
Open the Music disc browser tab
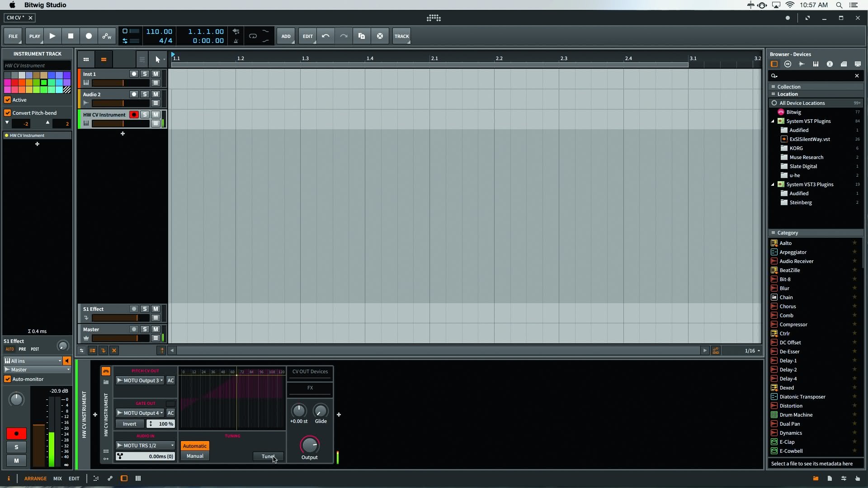[x=830, y=64]
